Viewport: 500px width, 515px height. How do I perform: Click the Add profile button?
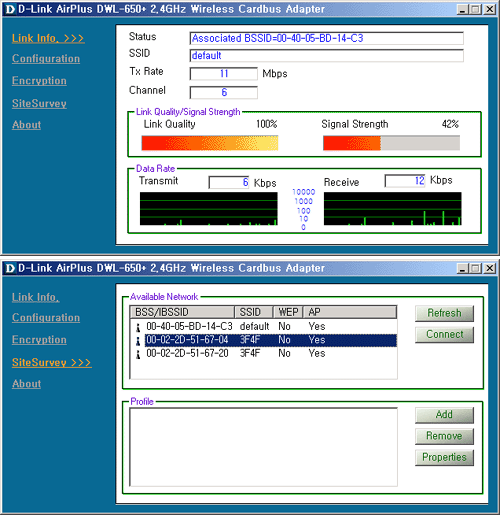tap(444, 415)
